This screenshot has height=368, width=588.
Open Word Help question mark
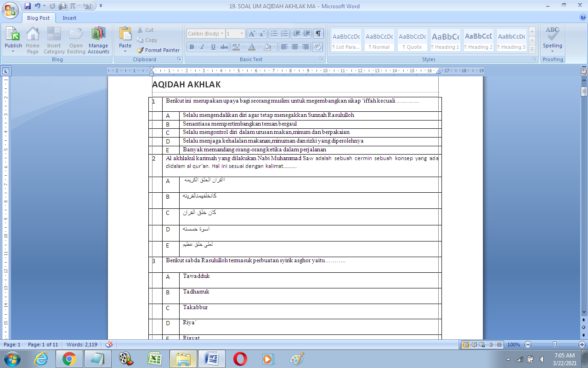tap(583, 17)
